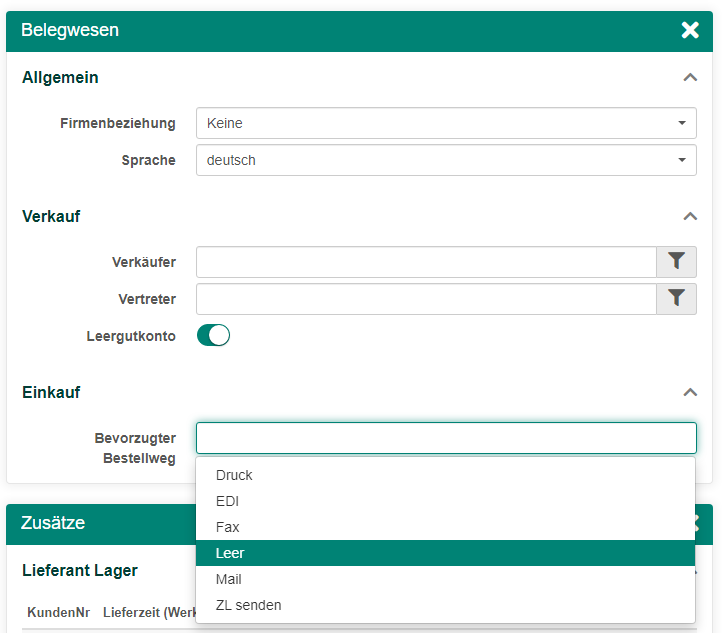Close the Belegwesen panel

click(x=690, y=30)
